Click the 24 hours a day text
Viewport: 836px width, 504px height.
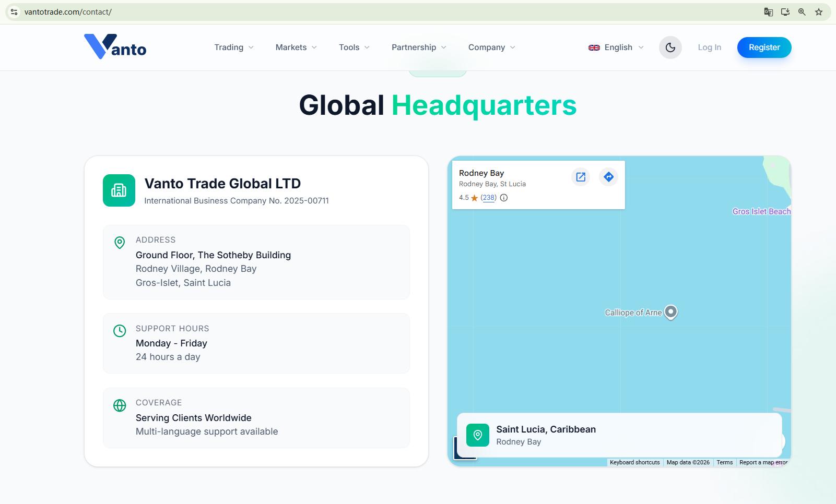click(x=168, y=357)
